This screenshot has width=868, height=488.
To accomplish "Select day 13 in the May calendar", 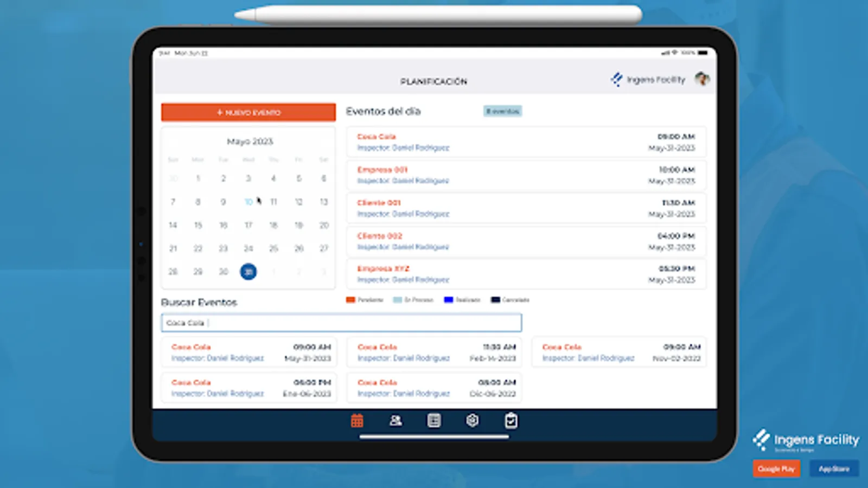I will point(324,202).
